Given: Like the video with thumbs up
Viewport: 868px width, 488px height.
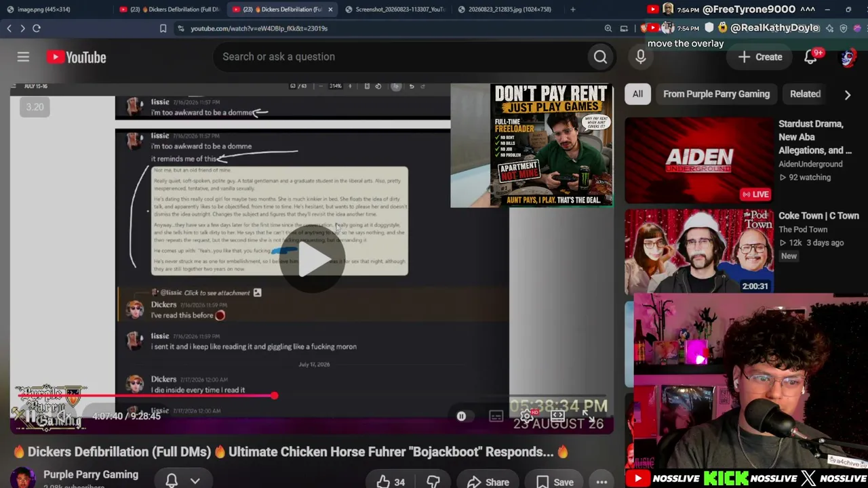Looking at the screenshot, I should (383, 482).
